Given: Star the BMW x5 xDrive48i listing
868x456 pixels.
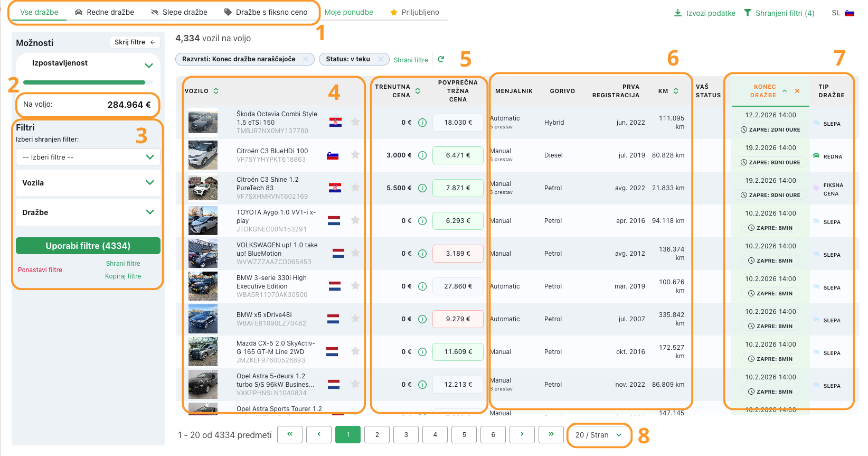Looking at the screenshot, I should [x=355, y=319].
